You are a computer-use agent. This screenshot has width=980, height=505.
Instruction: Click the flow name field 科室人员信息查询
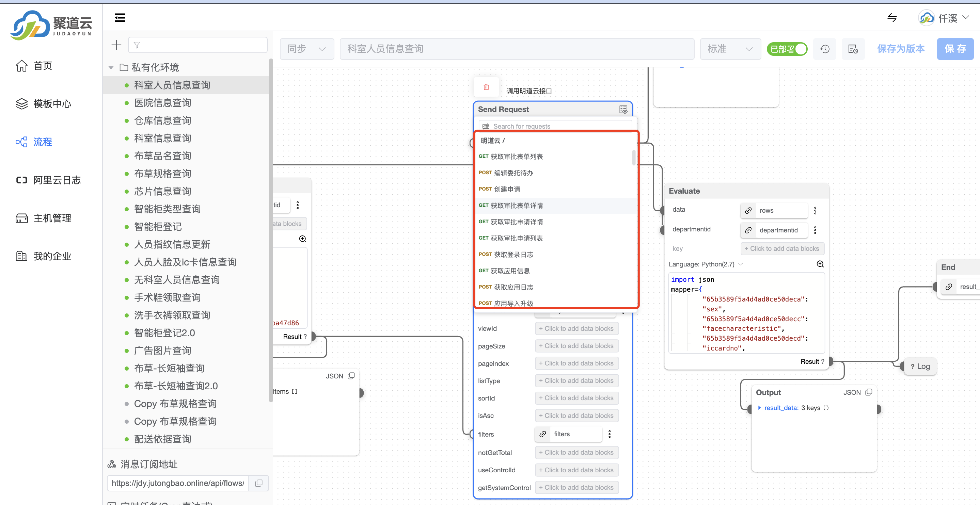[517, 49]
